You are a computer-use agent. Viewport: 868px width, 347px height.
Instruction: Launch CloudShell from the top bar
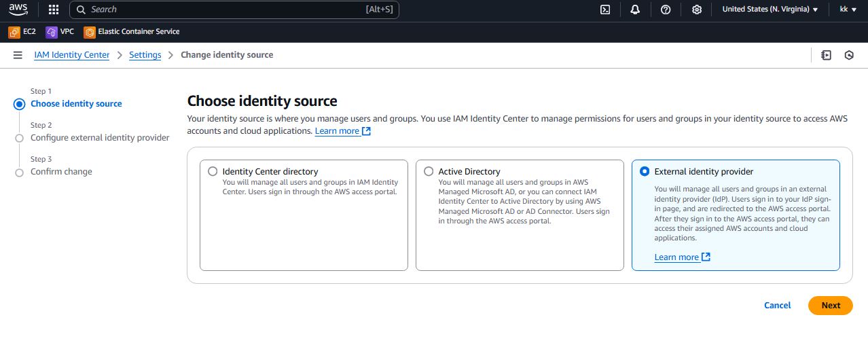(604, 10)
